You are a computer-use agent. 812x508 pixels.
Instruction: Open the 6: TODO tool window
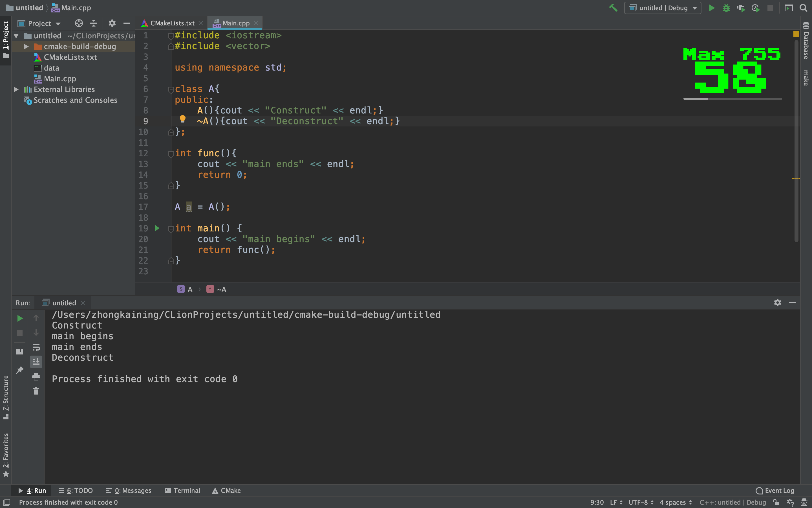pos(76,490)
